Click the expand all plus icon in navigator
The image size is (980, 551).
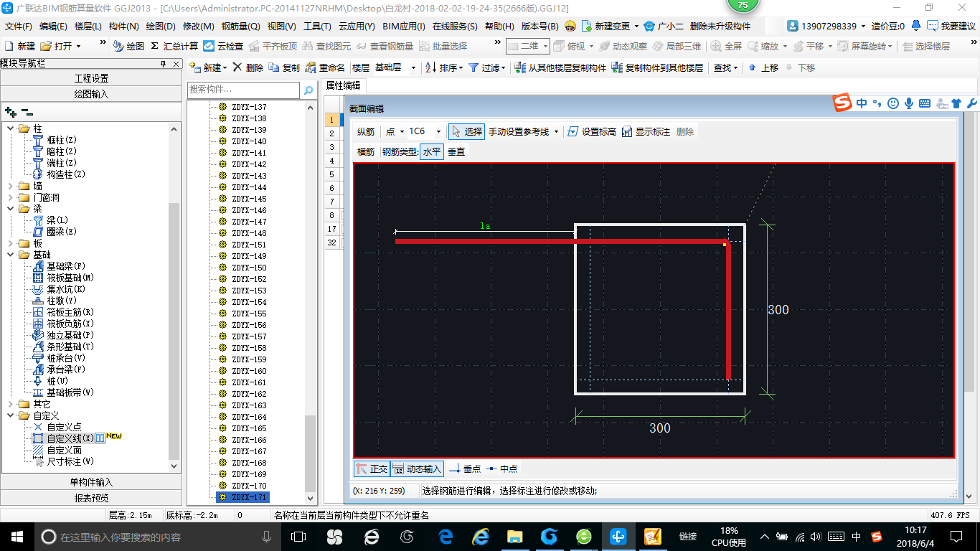pos(11,112)
